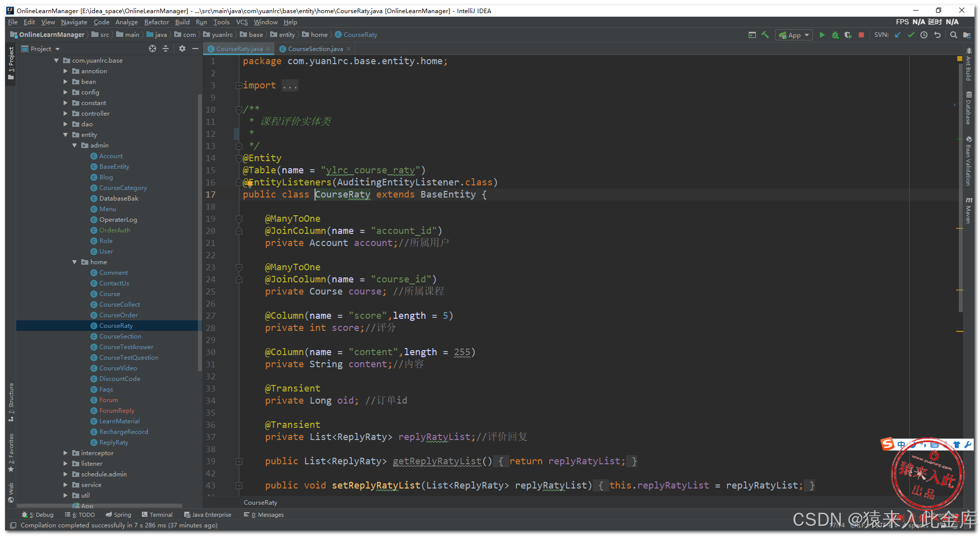Locate the current file in the Project tree
Image resolution: width=980 pixels, height=536 pixels.
tap(152, 48)
